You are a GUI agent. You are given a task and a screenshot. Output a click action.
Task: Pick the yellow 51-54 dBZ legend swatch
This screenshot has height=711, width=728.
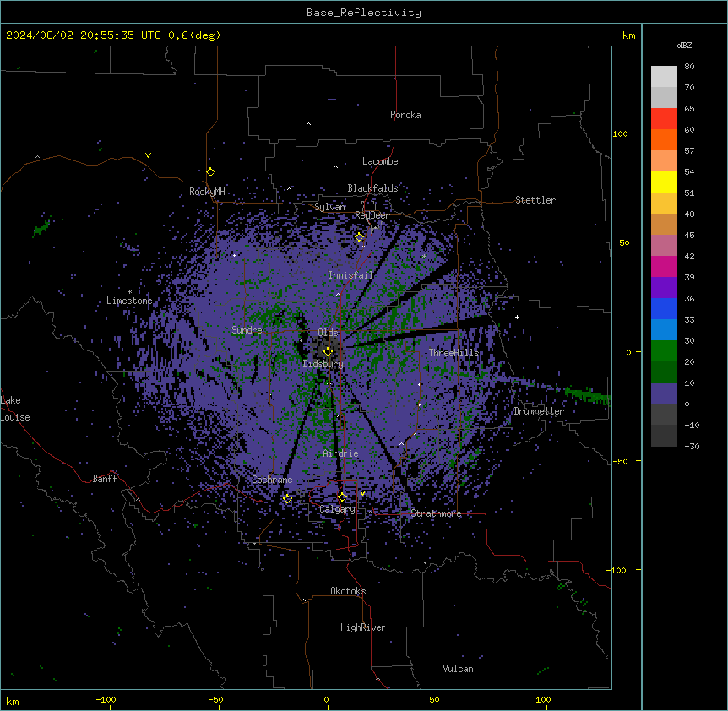tap(664, 182)
